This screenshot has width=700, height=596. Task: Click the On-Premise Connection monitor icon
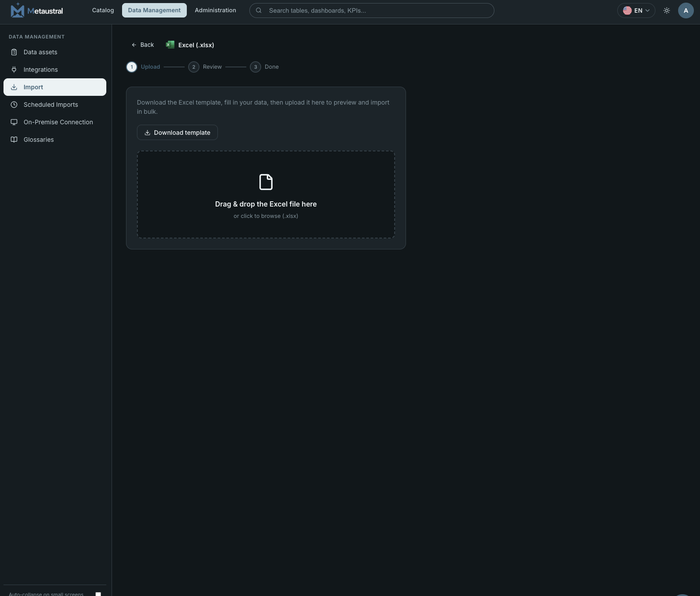tap(14, 122)
